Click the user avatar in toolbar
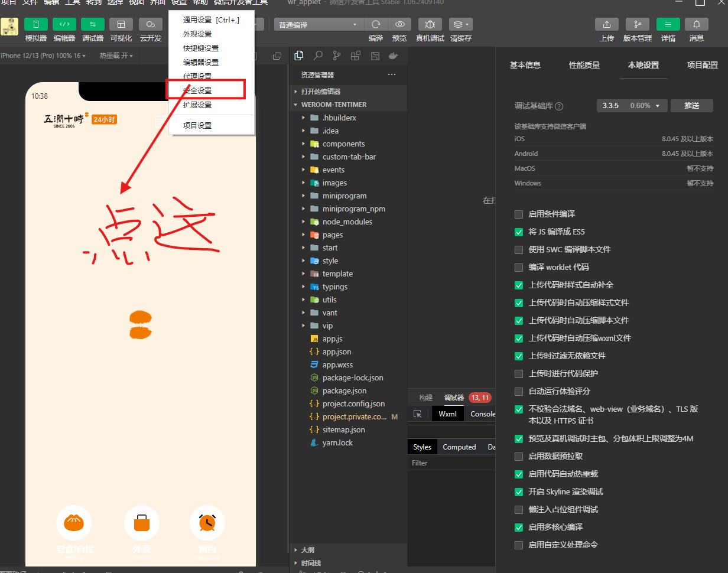 (9, 27)
